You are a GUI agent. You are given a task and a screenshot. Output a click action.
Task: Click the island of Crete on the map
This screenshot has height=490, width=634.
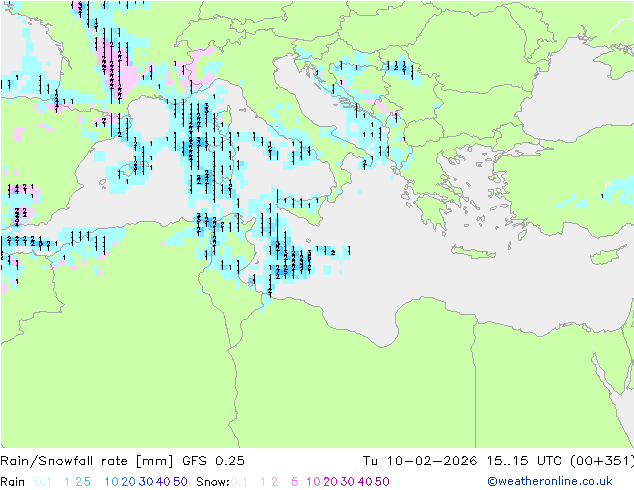coord(472,252)
